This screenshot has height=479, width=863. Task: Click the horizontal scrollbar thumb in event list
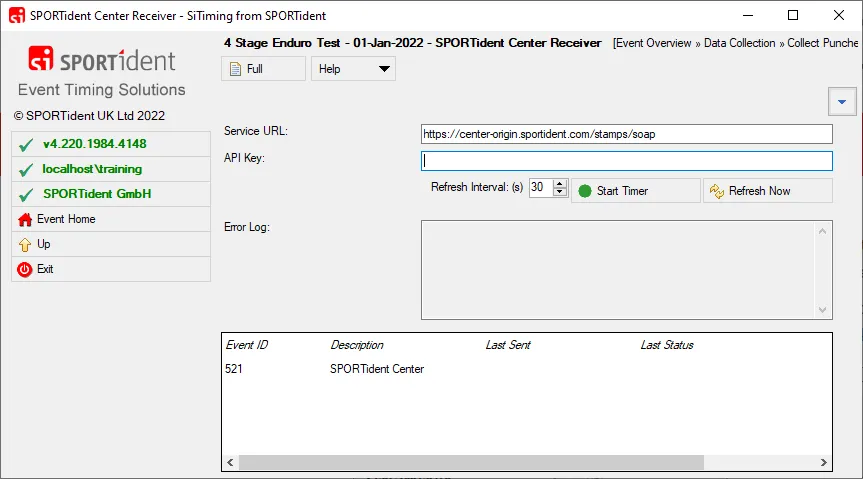click(x=471, y=462)
